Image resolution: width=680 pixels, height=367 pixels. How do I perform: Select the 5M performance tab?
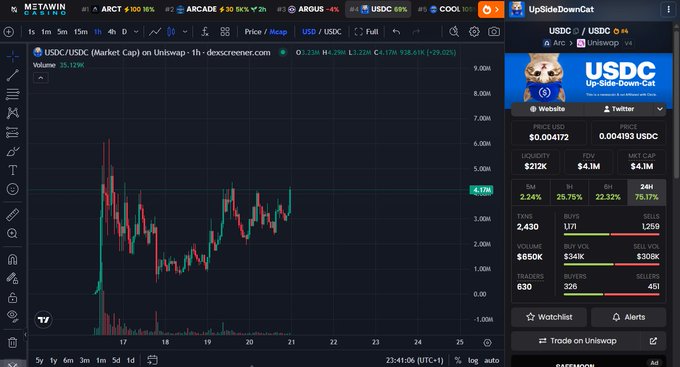(x=530, y=192)
